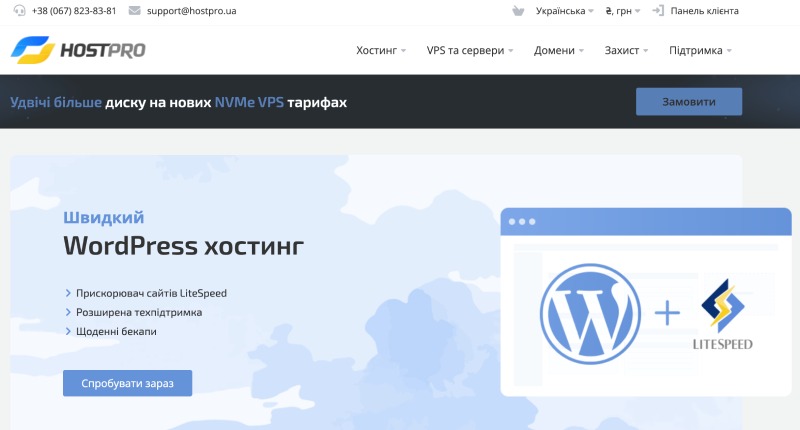Click the chevron arrow next to Підтримка
The width and height of the screenshot is (800, 430).
click(729, 51)
